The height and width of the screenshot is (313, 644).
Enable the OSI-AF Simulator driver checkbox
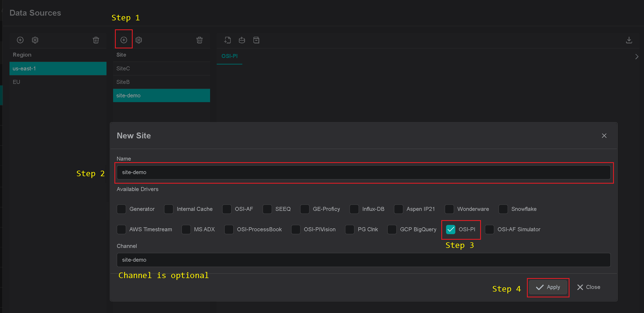490,229
